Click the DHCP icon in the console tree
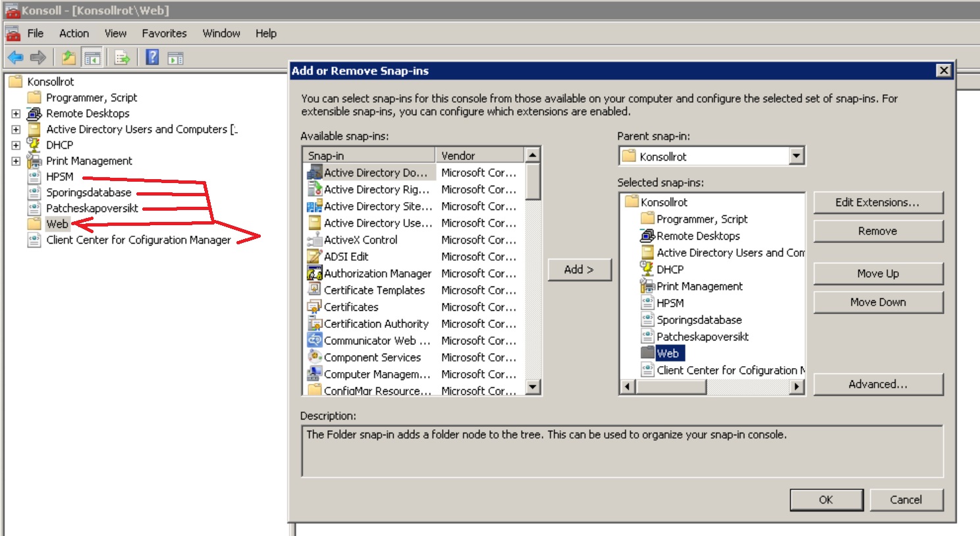Screen dimensions: 980x536 pyautogui.click(x=34, y=144)
